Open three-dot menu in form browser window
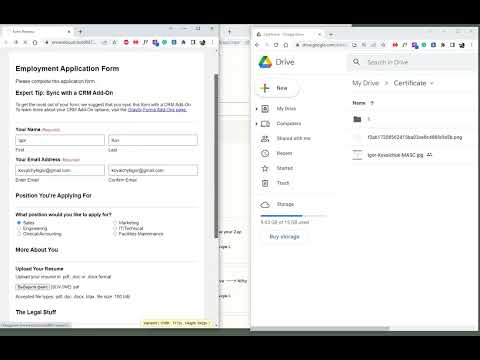The width and height of the screenshot is (480, 360). 212,42
